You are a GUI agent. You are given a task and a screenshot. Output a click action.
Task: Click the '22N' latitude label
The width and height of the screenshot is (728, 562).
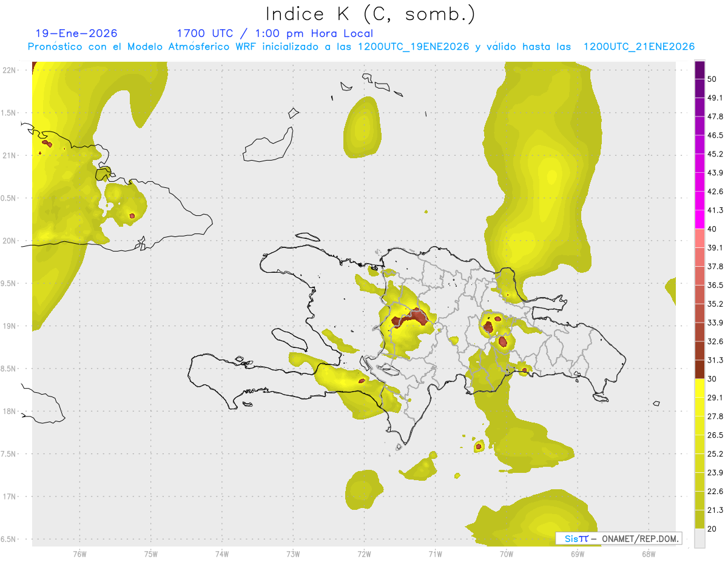tap(9, 70)
